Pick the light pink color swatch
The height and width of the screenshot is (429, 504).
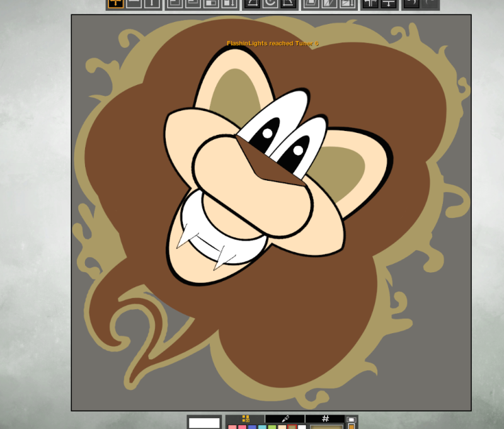tap(232, 426)
